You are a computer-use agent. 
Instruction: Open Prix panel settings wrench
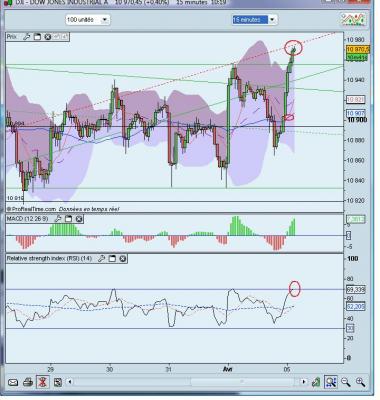27,37
